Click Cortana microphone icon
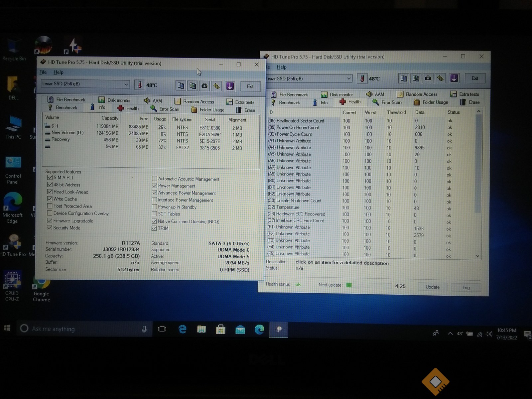The width and height of the screenshot is (532, 399). 144,329
